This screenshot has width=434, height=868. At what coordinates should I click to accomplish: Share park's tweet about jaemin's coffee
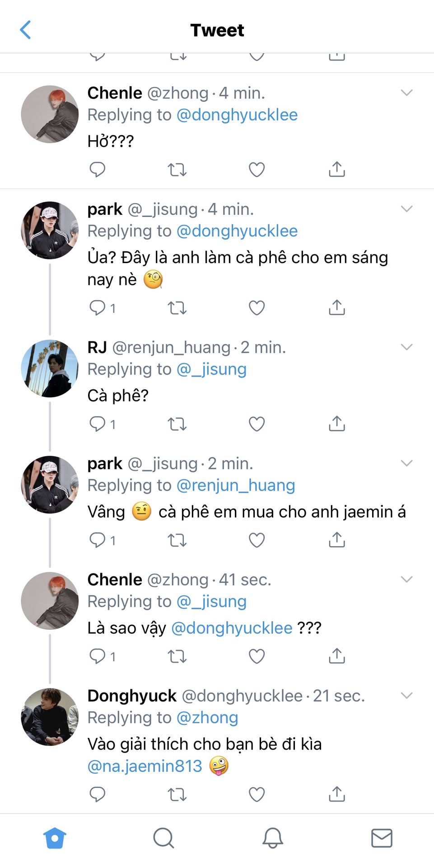[x=337, y=540]
